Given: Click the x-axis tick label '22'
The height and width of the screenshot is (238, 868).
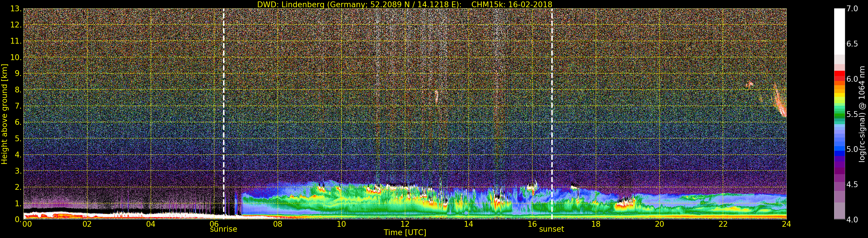Looking at the screenshot, I should click(723, 224).
